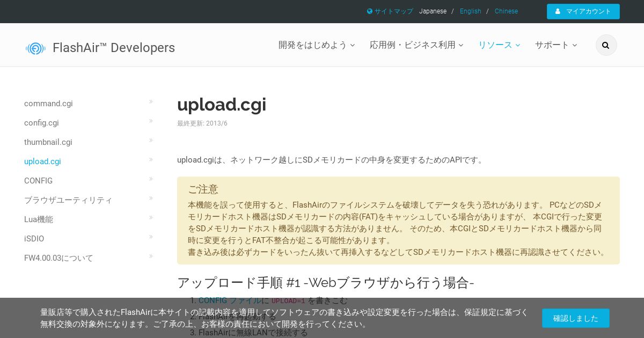
Task: Select CONFIG in the sidebar
Action: (38, 181)
